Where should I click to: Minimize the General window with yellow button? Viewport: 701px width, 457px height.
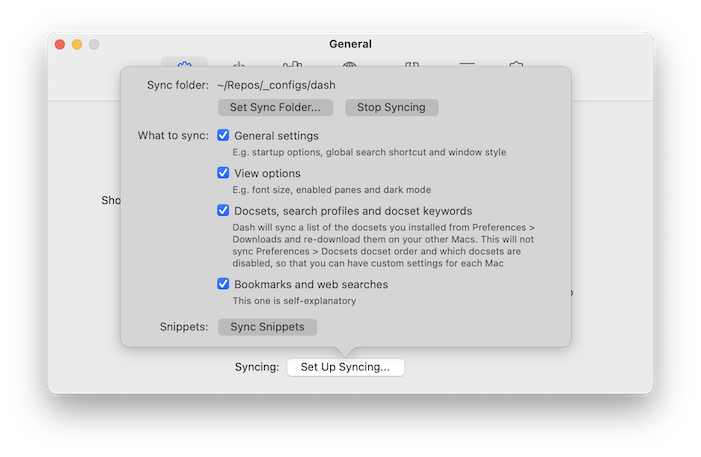[x=77, y=44]
